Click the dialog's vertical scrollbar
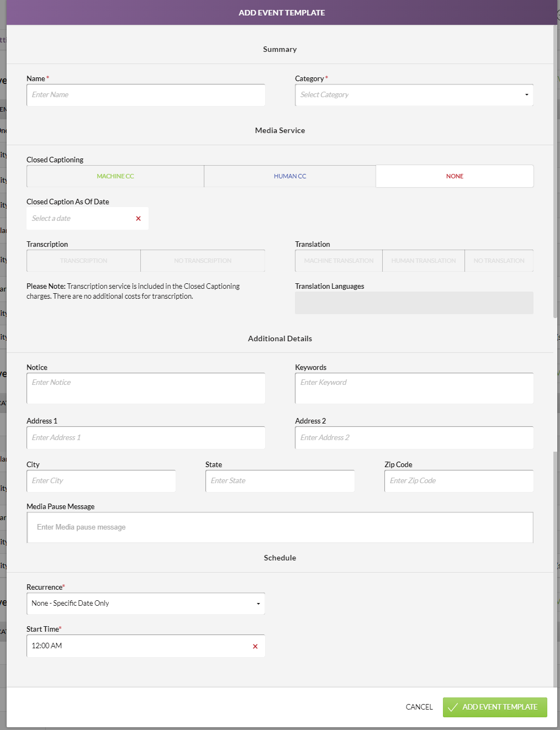 click(x=555, y=171)
